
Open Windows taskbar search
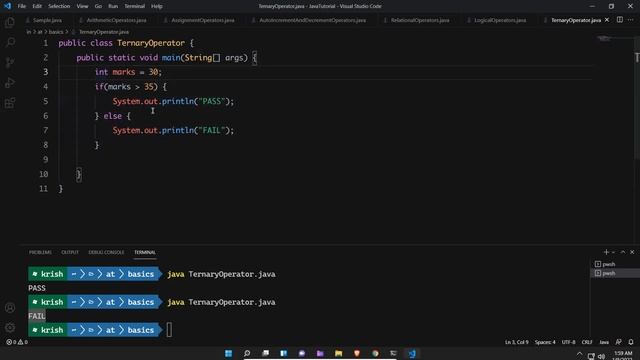[x=247, y=353]
